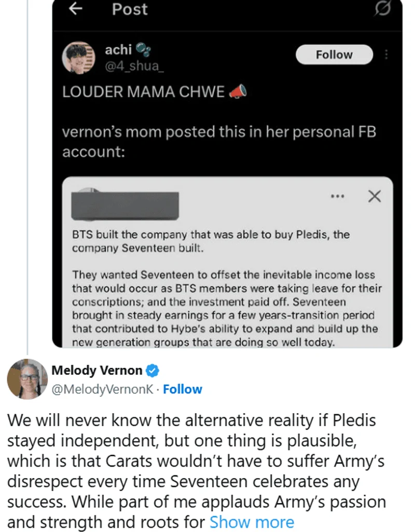Click Melody Vernon's profile picture

pos(26,379)
